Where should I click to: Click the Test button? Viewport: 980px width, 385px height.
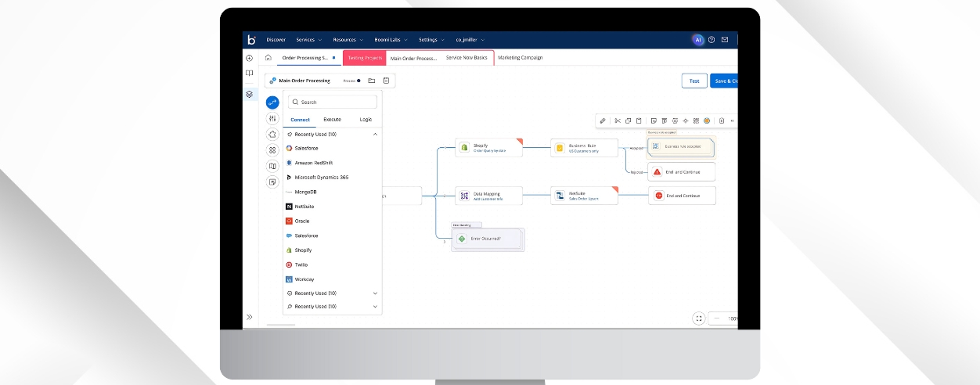pos(694,81)
